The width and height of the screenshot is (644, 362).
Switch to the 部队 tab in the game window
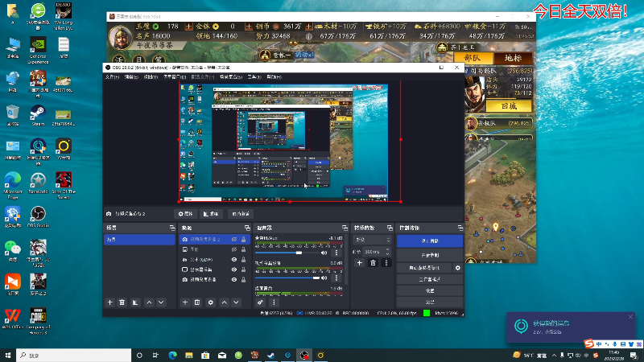click(x=473, y=58)
